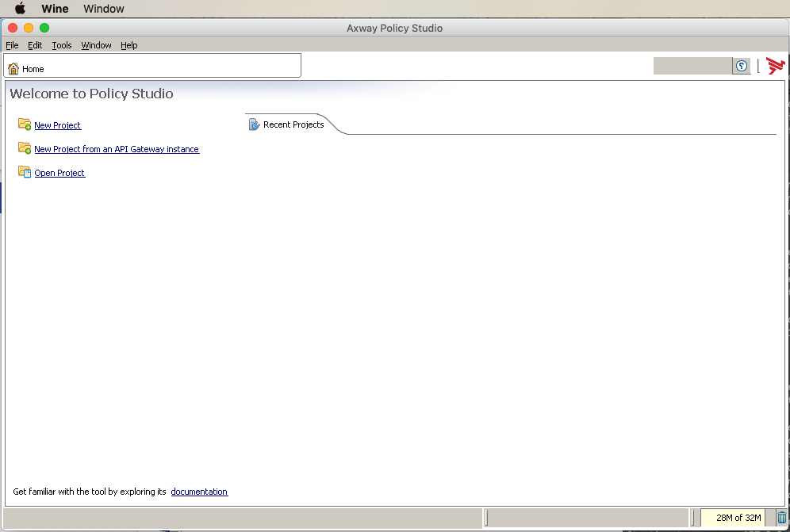790x532 pixels.
Task: Click the Open Project folder icon
Action: [24, 171]
